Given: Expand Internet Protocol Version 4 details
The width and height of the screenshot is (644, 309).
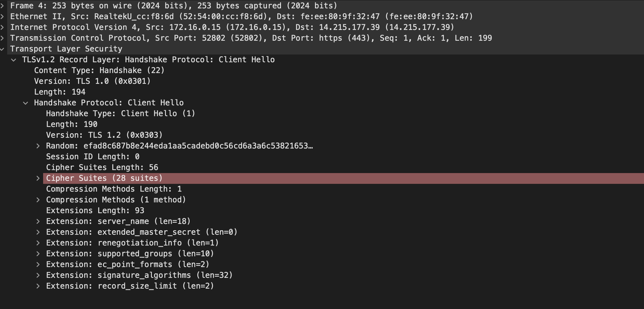Looking at the screenshot, I should 2,27.
